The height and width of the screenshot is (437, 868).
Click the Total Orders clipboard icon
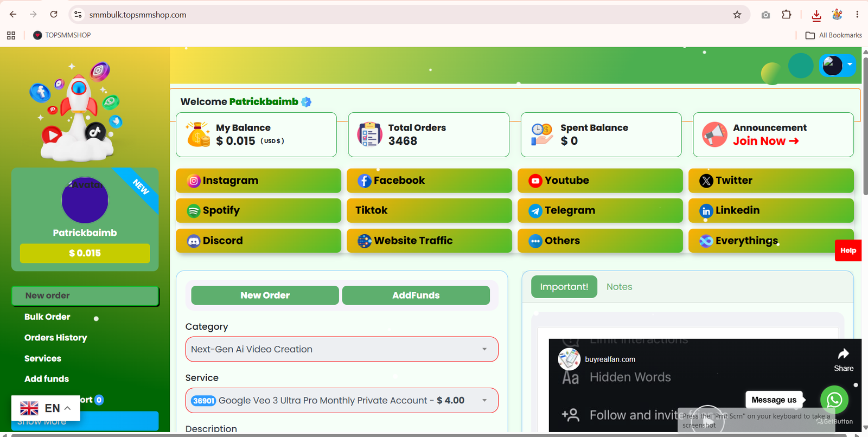pyautogui.click(x=369, y=134)
